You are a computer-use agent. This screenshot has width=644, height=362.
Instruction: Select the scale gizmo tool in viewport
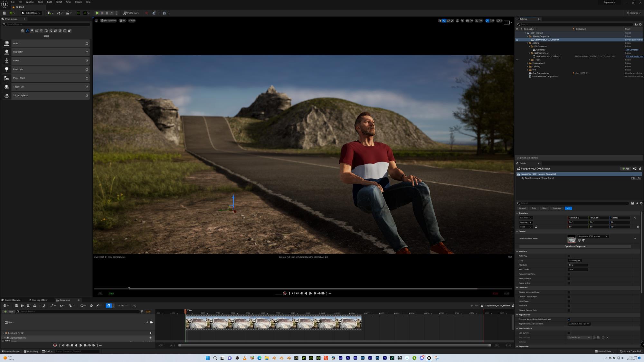[x=452, y=21]
